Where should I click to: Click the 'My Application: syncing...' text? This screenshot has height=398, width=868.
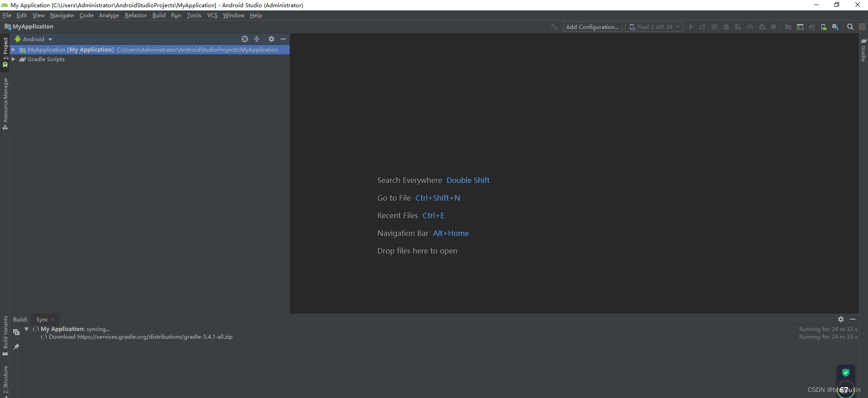tap(76, 329)
